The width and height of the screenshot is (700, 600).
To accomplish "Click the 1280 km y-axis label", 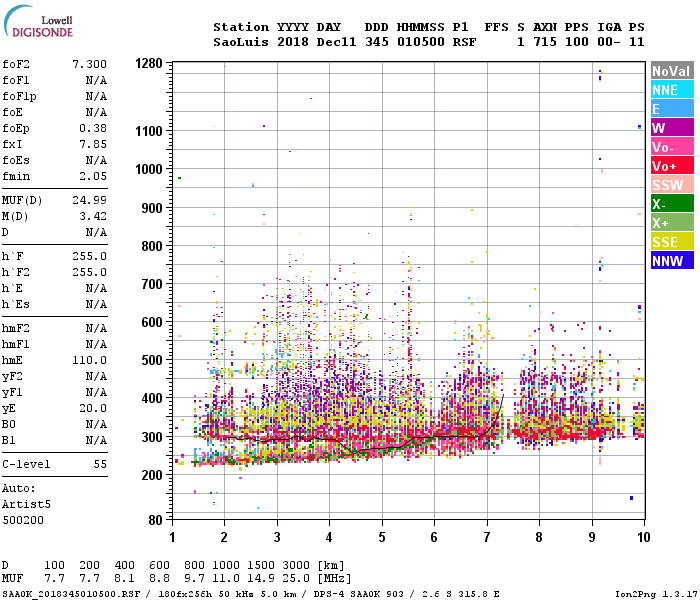I will [x=149, y=63].
